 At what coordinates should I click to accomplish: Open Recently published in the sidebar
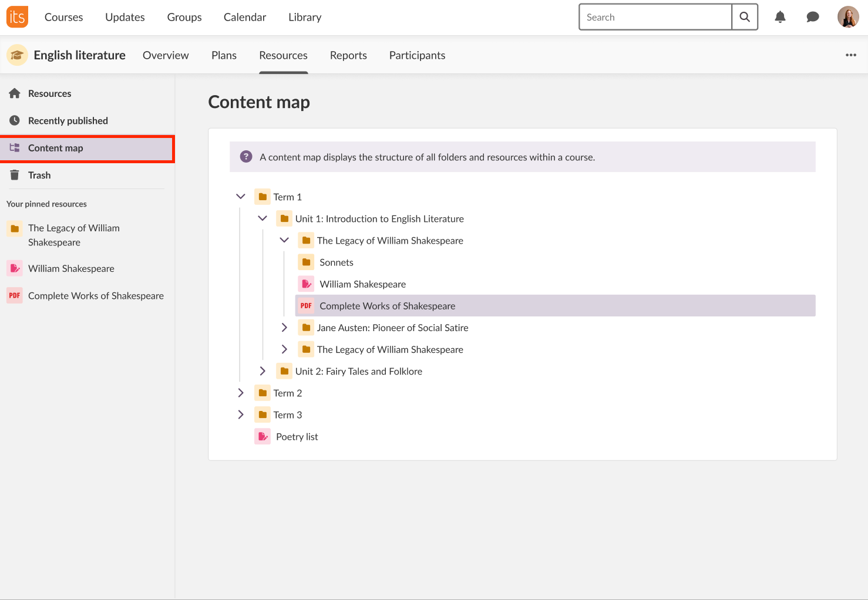68,120
